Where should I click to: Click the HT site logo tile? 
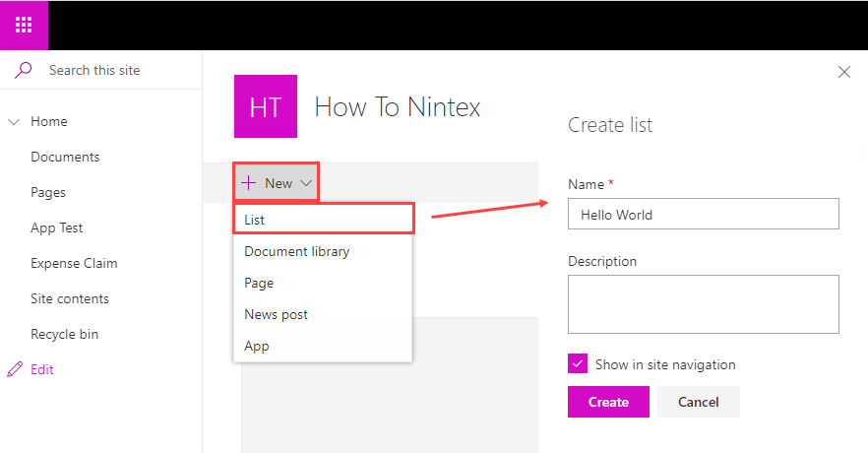[x=266, y=106]
